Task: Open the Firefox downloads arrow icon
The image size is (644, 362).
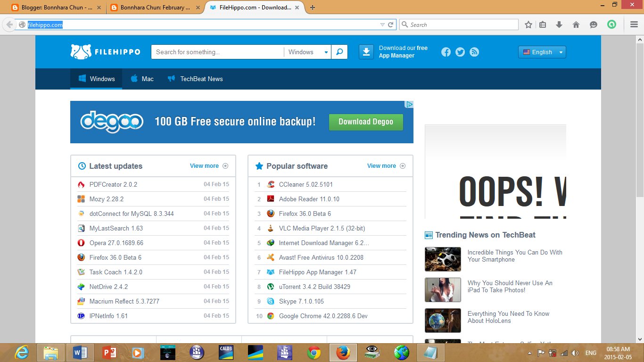Action: point(559,25)
